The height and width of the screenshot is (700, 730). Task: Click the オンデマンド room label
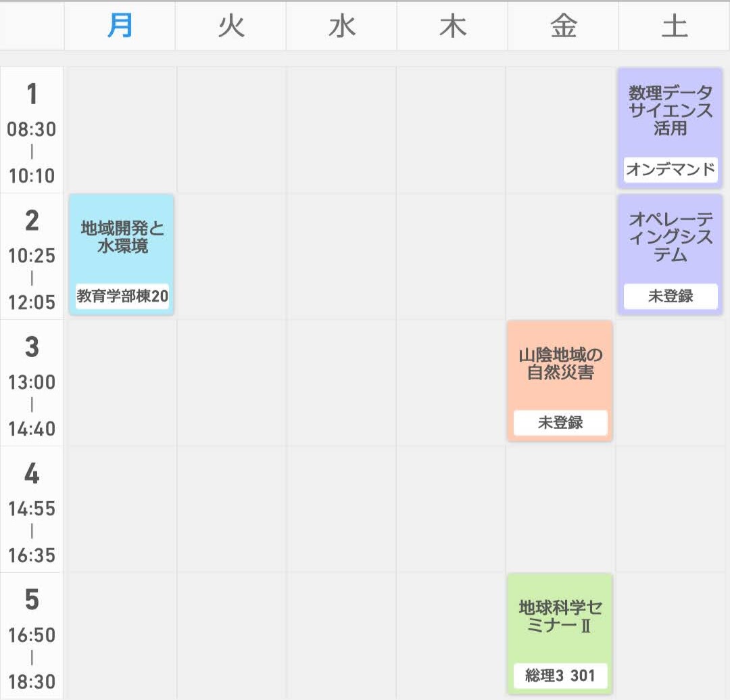[670, 169]
